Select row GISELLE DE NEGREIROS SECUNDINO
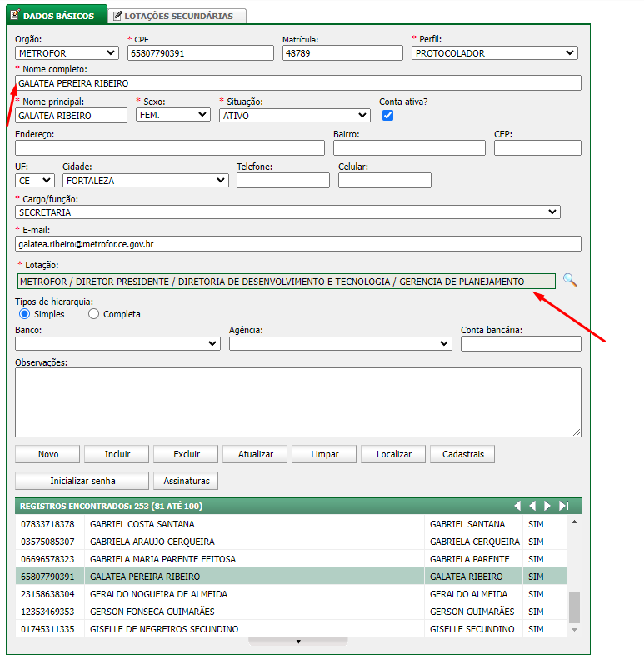This screenshot has height=664, width=644. point(291,629)
